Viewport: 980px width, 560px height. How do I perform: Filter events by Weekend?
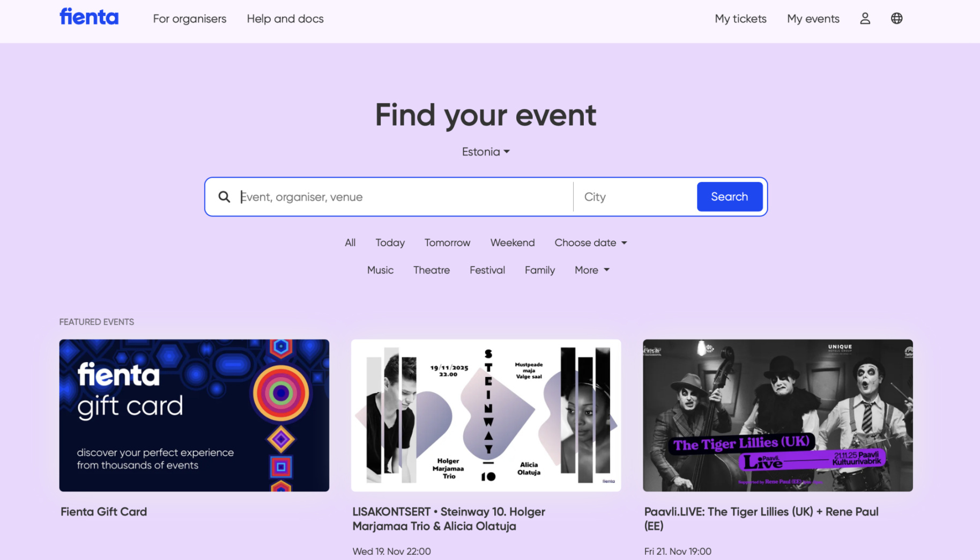click(512, 243)
